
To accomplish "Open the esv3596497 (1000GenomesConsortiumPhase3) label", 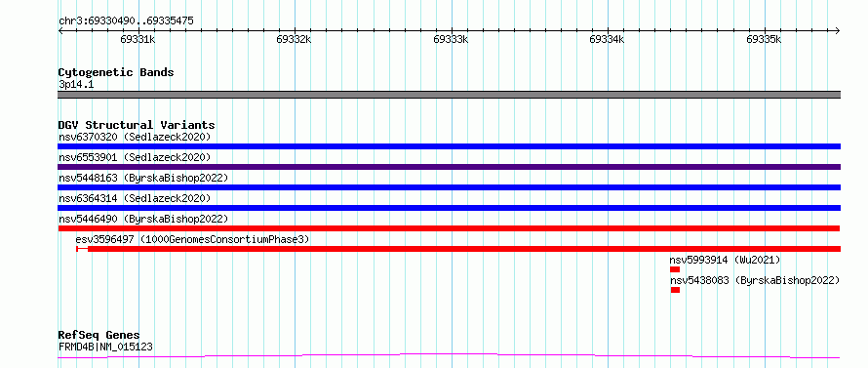I will tap(193, 239).
